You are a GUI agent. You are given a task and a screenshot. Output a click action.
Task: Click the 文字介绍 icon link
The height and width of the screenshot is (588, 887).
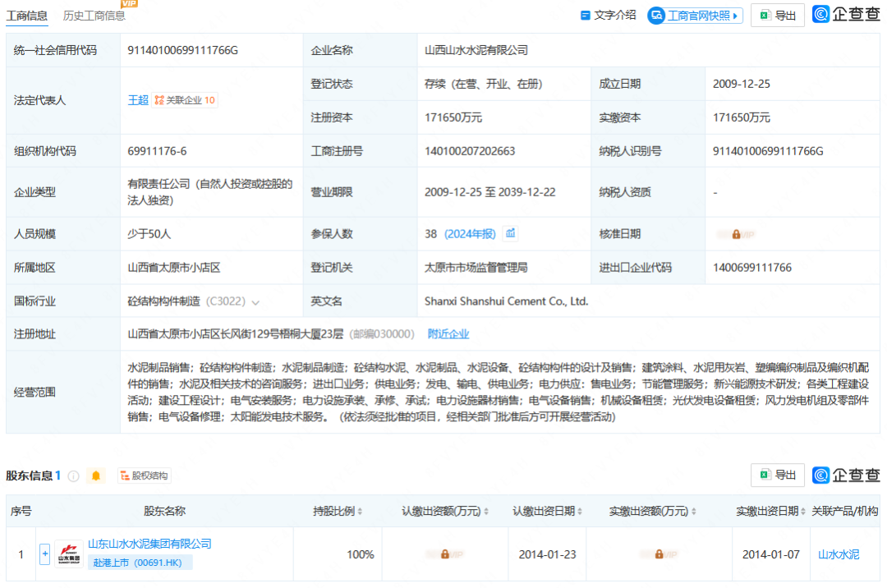coord(608,16)
